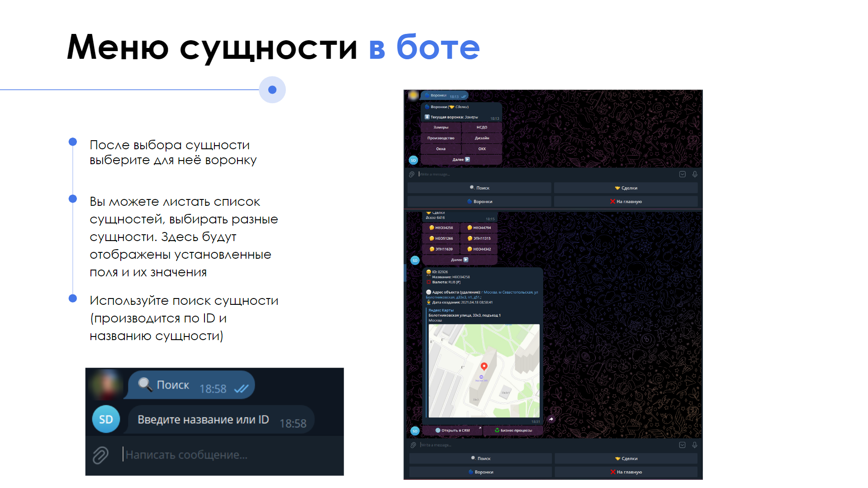
Task: Click the SD avatar beside the funnel list 'Далее'
Action: (x=413, y=160)
